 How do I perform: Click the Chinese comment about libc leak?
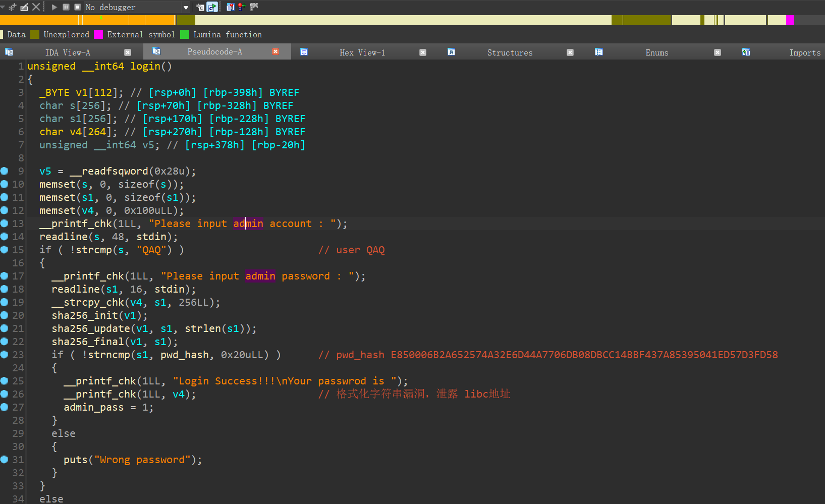(x=414, y=394)
